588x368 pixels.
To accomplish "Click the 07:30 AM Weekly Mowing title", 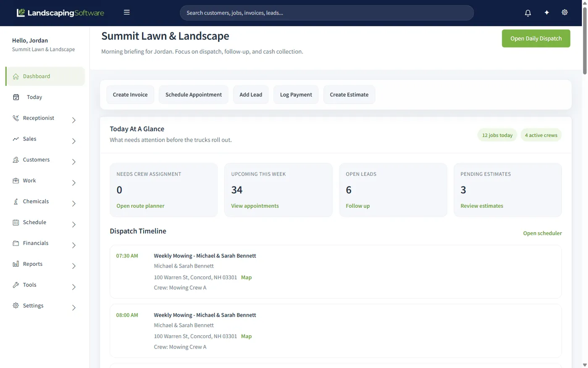I will [x=205, y=256].
